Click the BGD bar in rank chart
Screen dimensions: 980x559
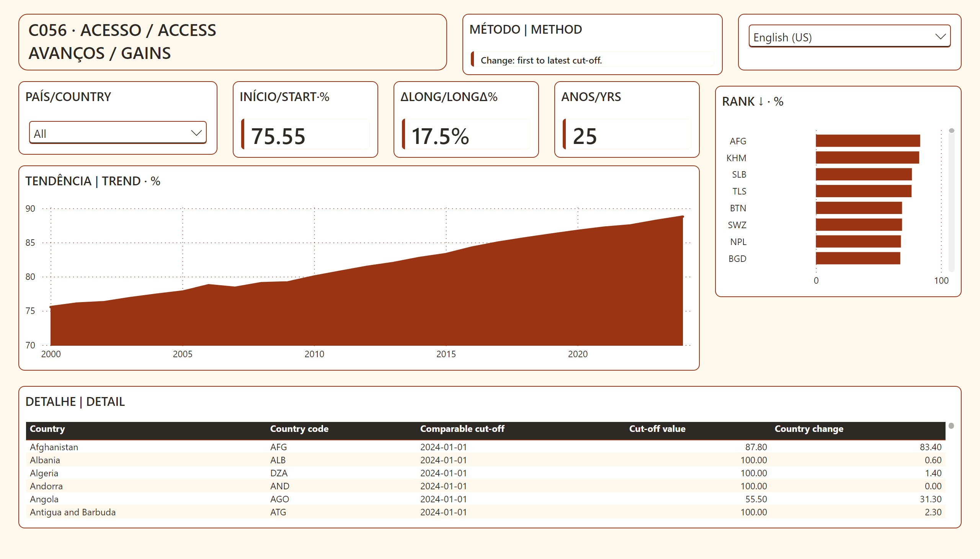(x=858, y=258)
